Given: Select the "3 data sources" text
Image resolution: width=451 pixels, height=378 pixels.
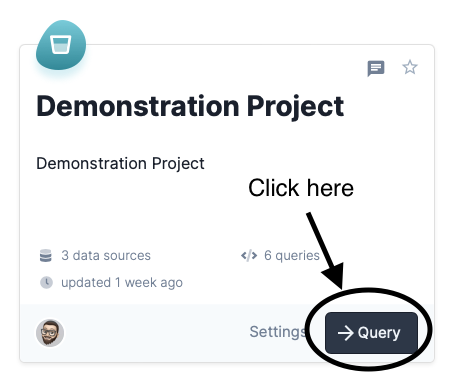Looking at the screenshot, I should coord(106,256).
